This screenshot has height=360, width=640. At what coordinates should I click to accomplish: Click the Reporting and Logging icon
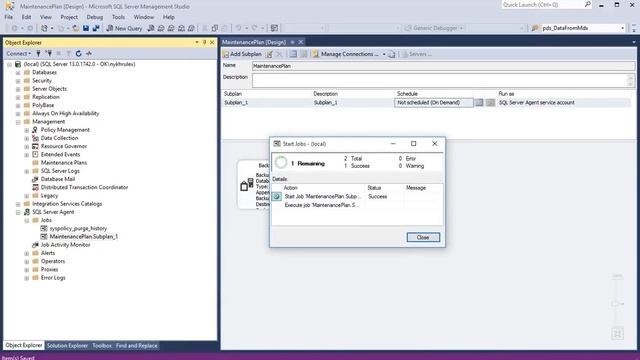391,54
